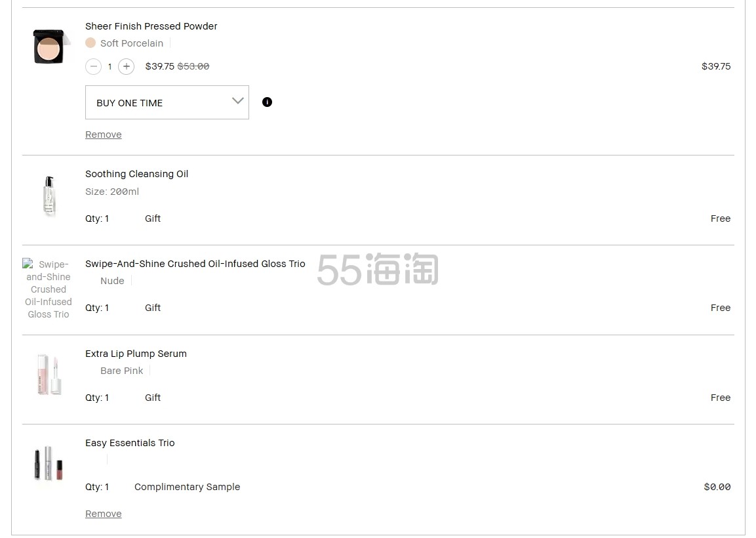The height and width of the screenshot is (538, 756).
Task: Open the Sheer Finish Pressed Powder title
Action: click(x=151, y=26)
